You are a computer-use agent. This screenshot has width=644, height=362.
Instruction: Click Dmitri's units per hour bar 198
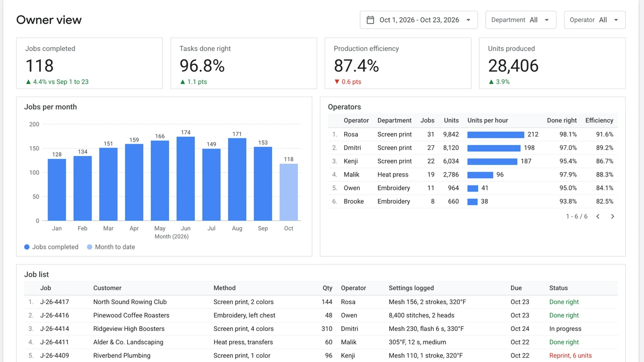(x=494, y=148)
